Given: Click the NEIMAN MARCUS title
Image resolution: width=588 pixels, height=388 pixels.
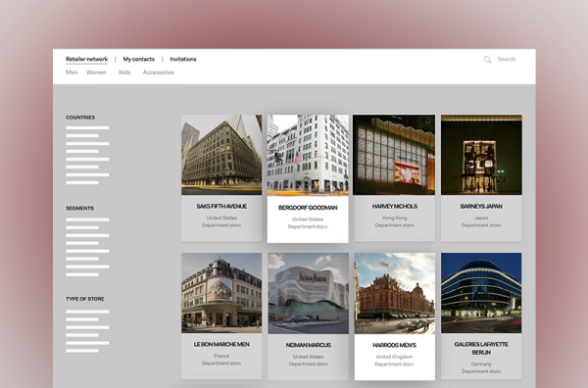Looking at the screenshot, I should pyautogui.click(x=309, y=345).
